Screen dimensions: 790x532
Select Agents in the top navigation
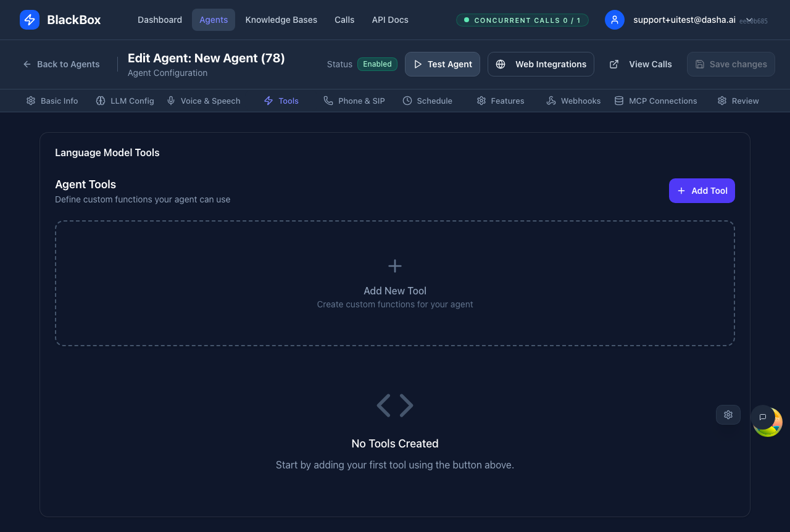214,20
